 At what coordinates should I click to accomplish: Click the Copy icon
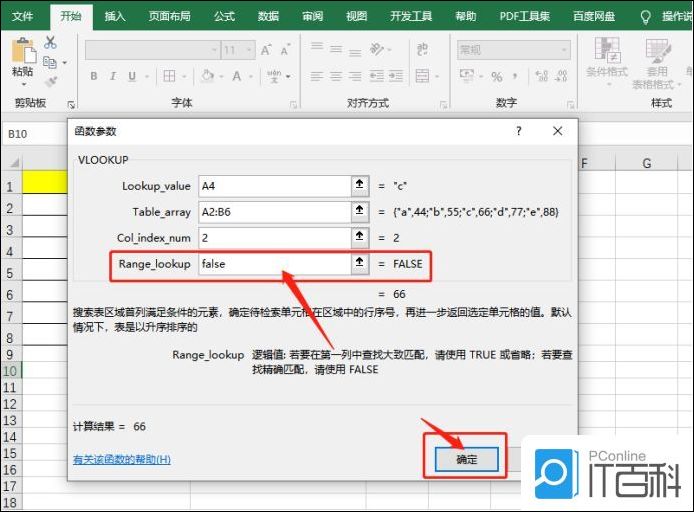[50, 62]
